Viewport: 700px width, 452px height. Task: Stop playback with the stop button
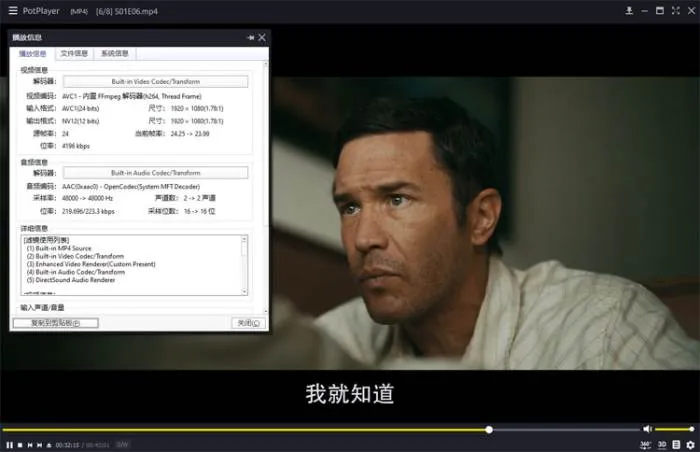coord(20,444)
